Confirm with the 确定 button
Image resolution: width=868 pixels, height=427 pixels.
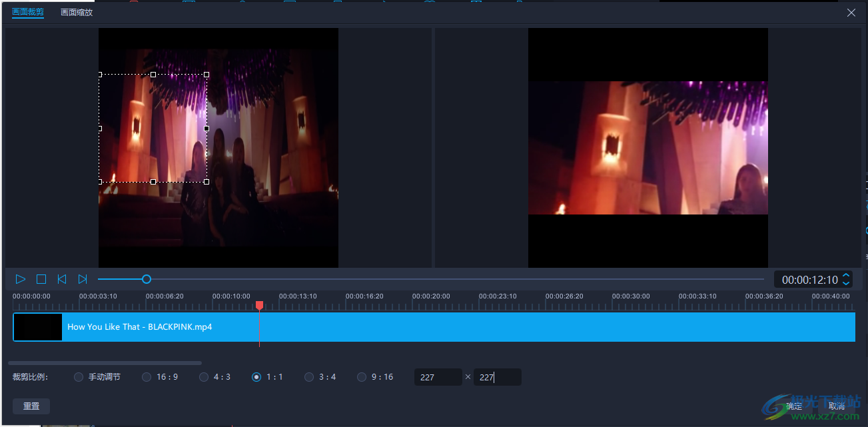click(x=794, y=406)
